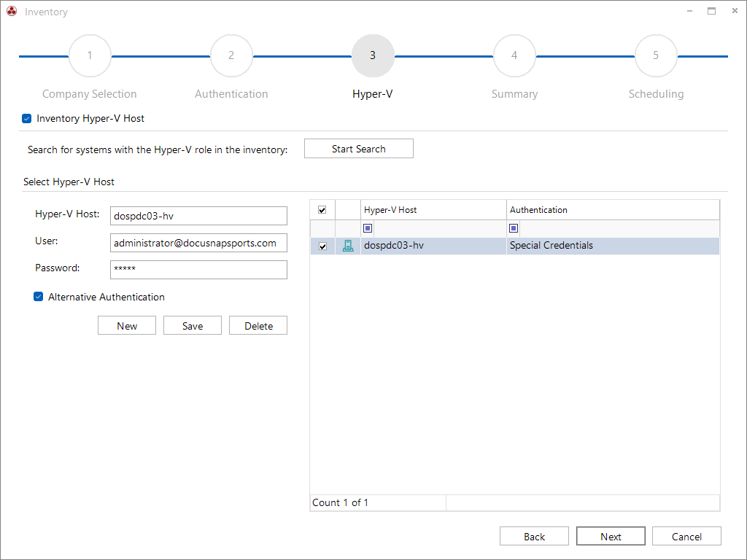Click the New button

127,325
